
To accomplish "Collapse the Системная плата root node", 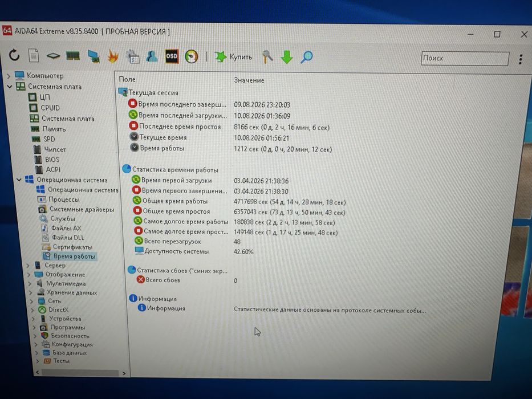I will pos(10,87).
